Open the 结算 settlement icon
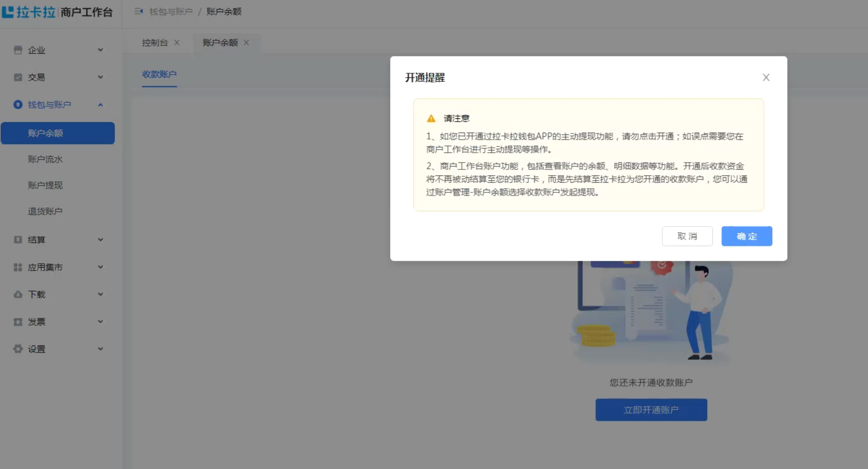Image resolution: width=868 pixels, height=469 pixels. point(18,240)
